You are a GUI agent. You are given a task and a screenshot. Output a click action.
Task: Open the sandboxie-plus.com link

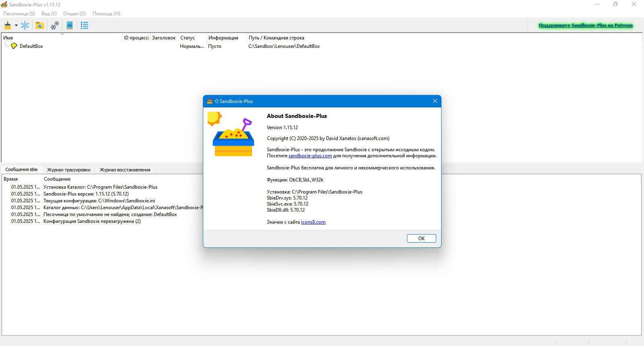point(310,156)
